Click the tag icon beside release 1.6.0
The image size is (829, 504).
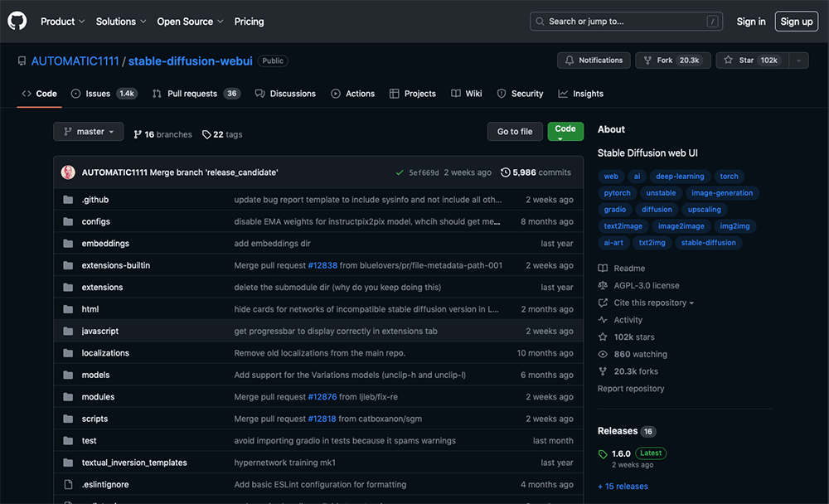(x=603, y=453)
